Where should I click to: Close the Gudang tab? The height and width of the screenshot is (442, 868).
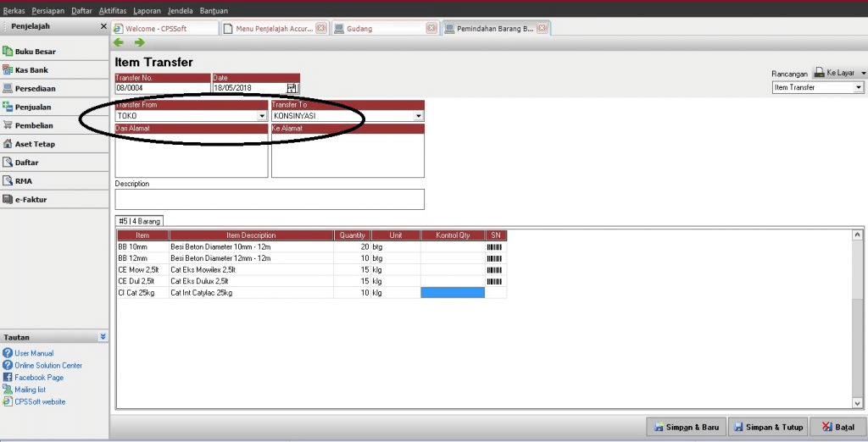click(x=431, y=28)
